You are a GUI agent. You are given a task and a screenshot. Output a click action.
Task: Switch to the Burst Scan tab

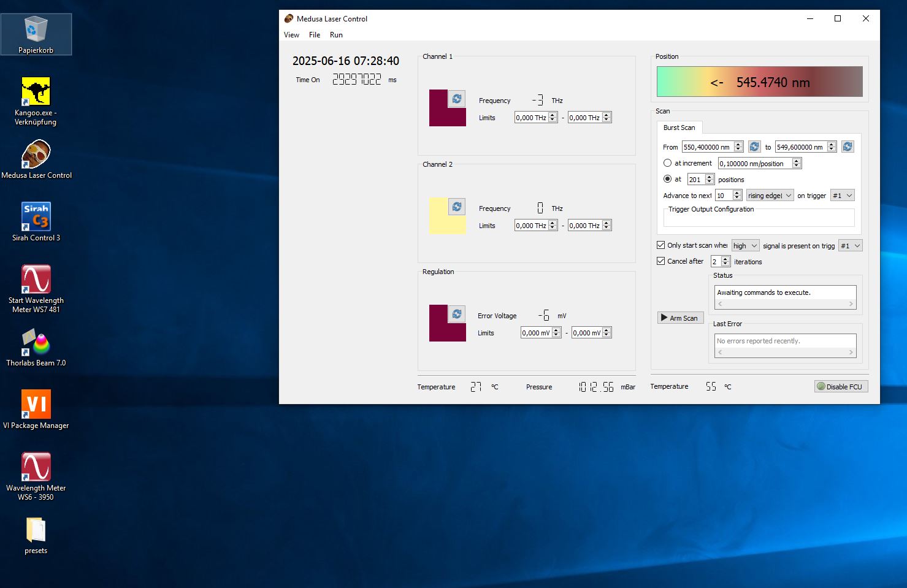pos(679,128)
